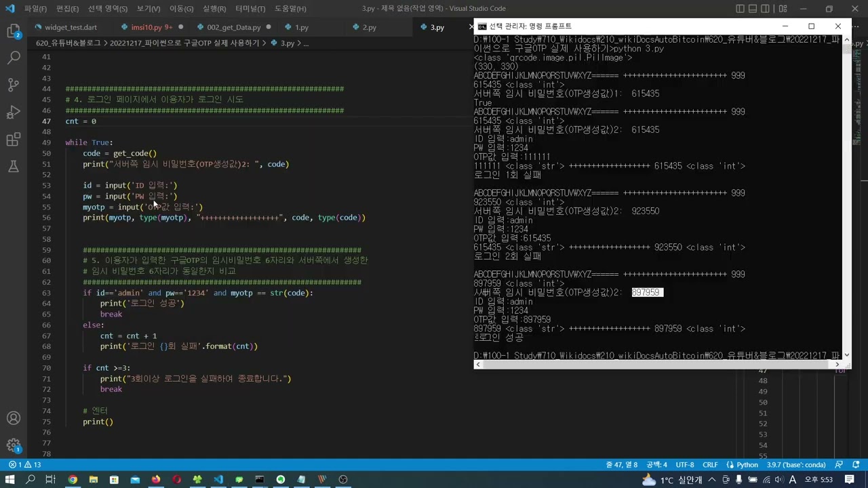This screenshot has width=868, height=488.
Task: Open Windows Start button
Action: (9, 480)
